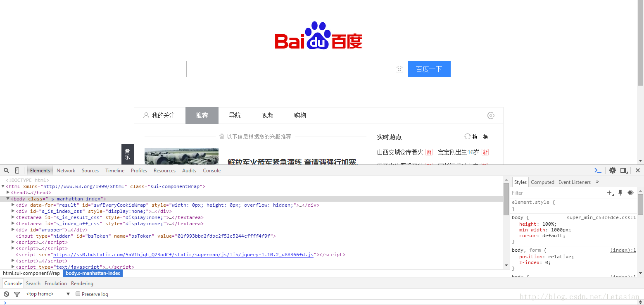644x305 pixels.
Task: Switch to the Search drawer tab
Action: point(33,283)
